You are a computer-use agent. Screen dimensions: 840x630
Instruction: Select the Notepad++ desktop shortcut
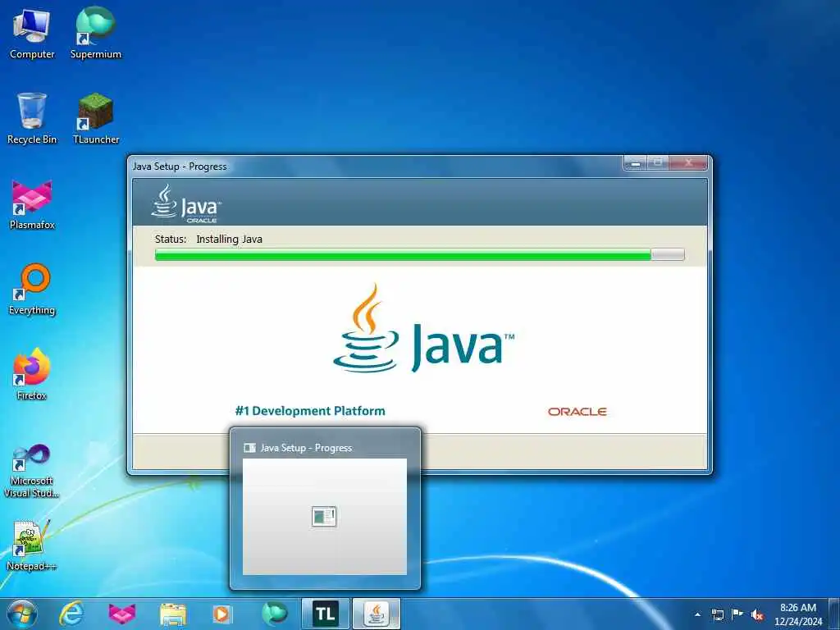[32, 546]
